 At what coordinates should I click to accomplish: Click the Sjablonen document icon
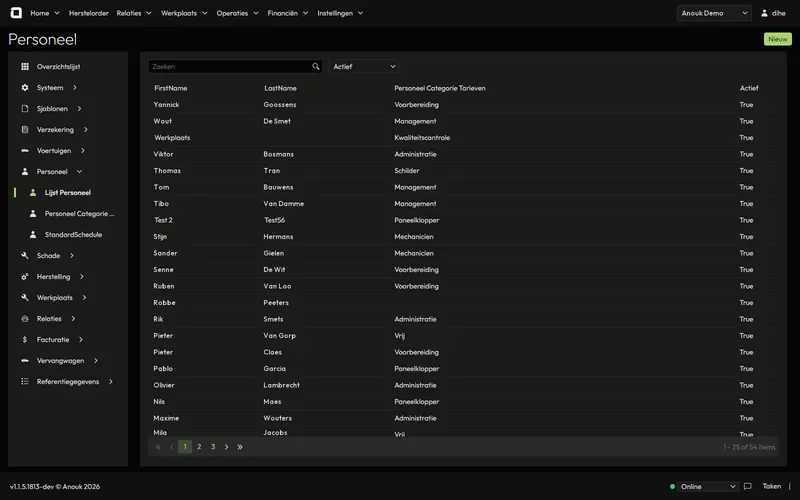pyautogui.click(x=24, y=108)
